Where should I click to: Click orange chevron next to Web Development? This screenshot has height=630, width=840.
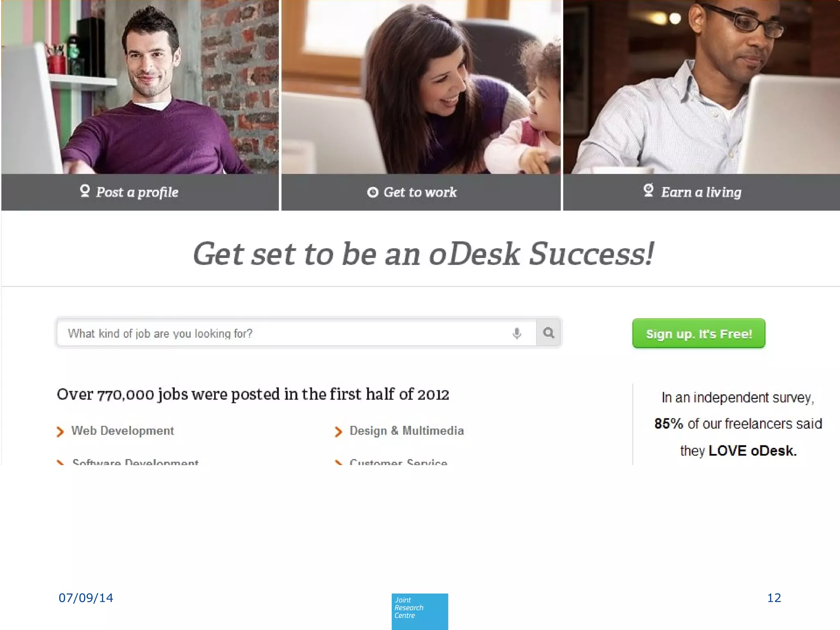[x=60, y=431]
